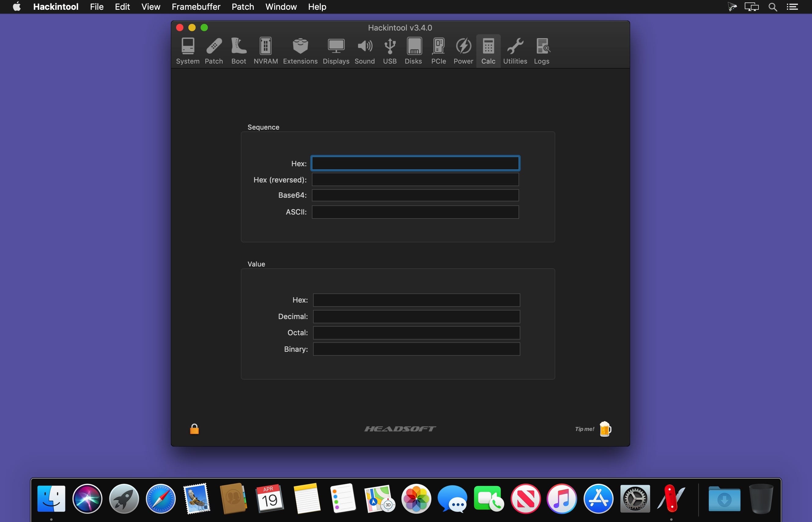Open System Preferences from the Dock
This screenshot has width=812, height=522.
635,498
